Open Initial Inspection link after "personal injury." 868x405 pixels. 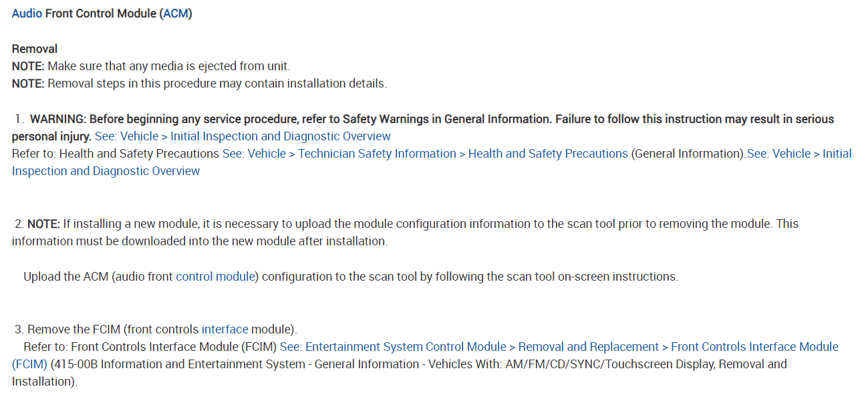point(243,136)
